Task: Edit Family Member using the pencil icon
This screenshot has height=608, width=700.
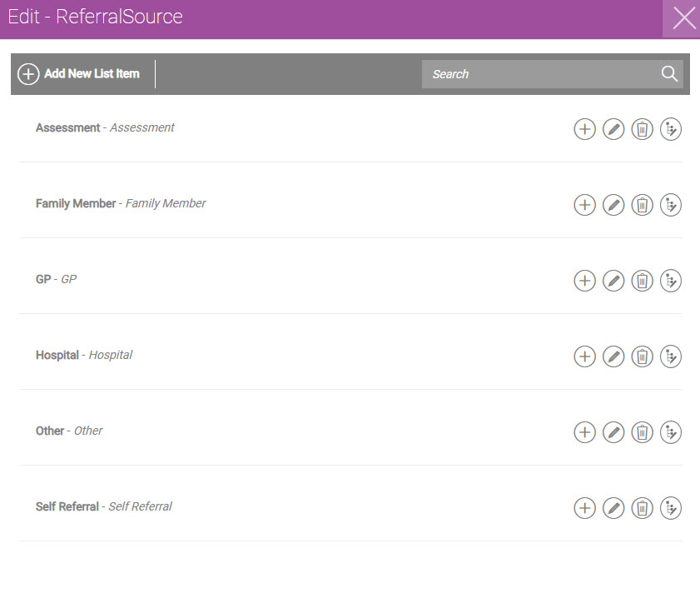Action: click(x=613, y=205)
